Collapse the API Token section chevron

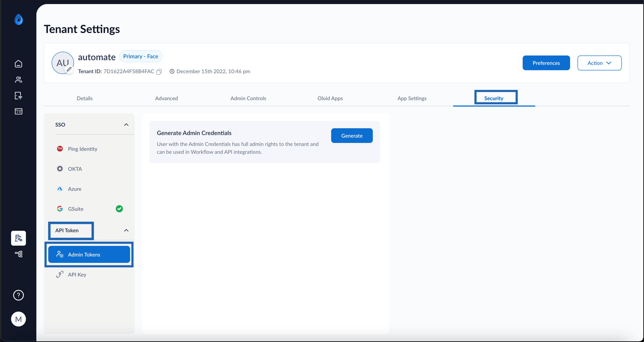click(126, 230)
